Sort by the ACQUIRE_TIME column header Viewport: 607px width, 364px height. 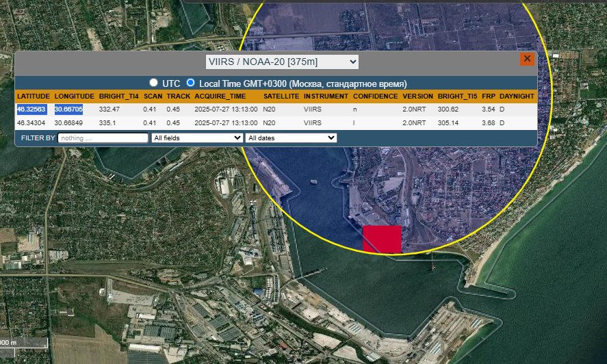[x=220, y=96]
